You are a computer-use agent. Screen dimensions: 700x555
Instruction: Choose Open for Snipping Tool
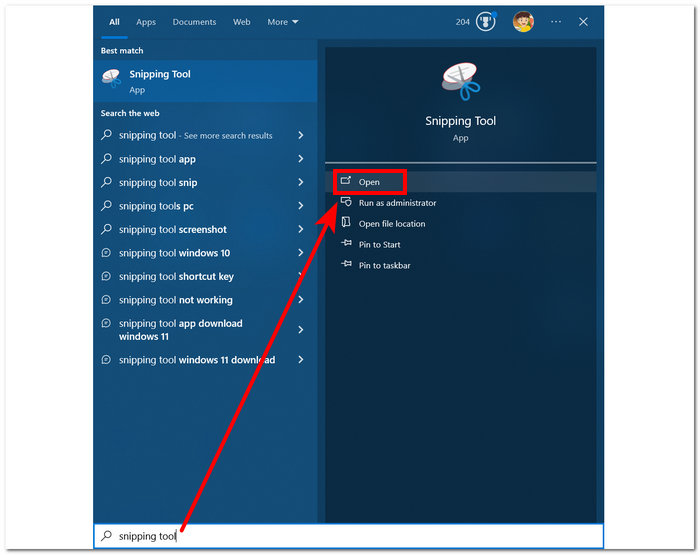coord(461,182)
